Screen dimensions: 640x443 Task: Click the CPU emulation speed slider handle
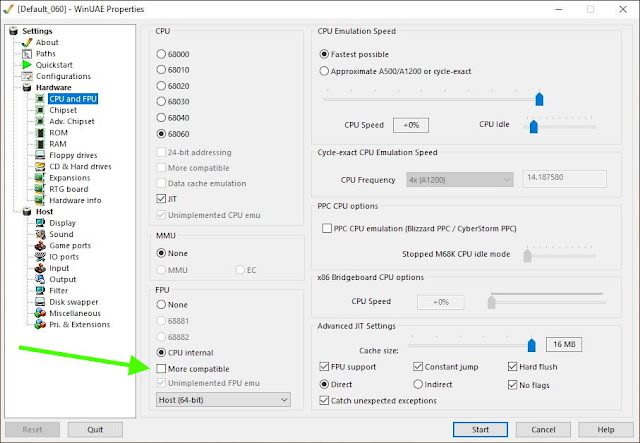click(x=539, y=99)
